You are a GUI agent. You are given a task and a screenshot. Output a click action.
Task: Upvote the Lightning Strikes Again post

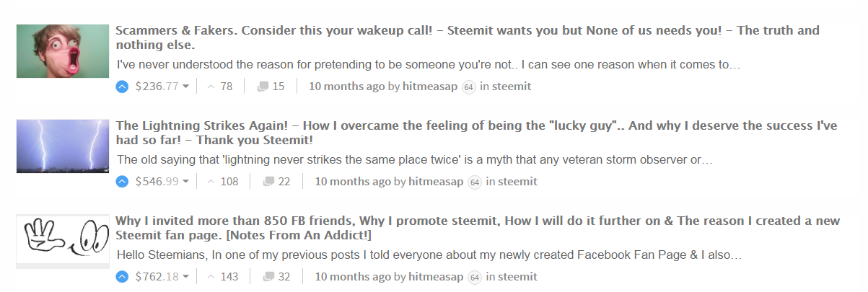click(122, 182)
